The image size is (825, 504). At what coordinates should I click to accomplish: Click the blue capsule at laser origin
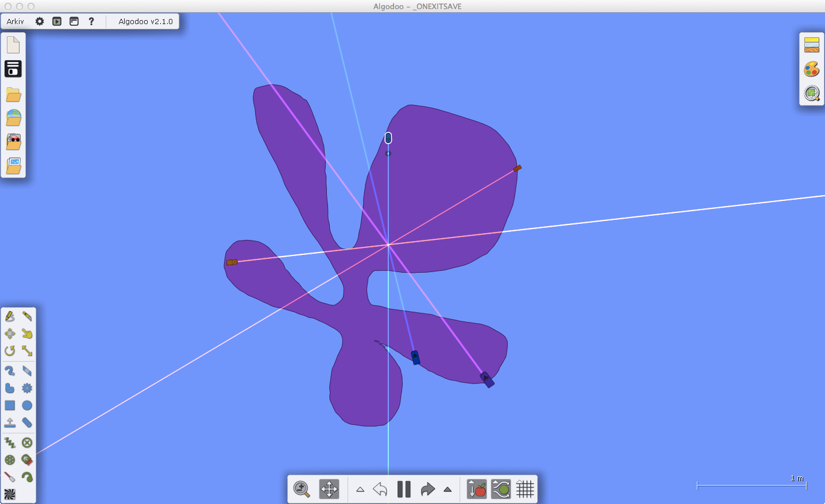388,138
